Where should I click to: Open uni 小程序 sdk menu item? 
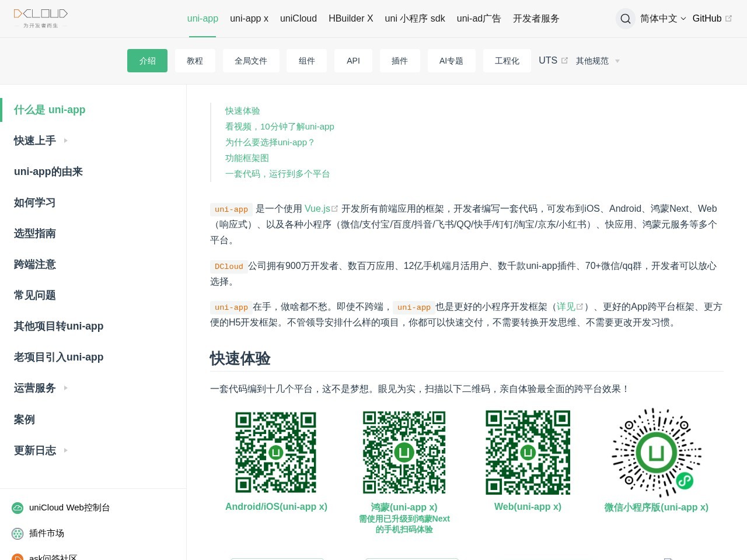coord(415,19)
